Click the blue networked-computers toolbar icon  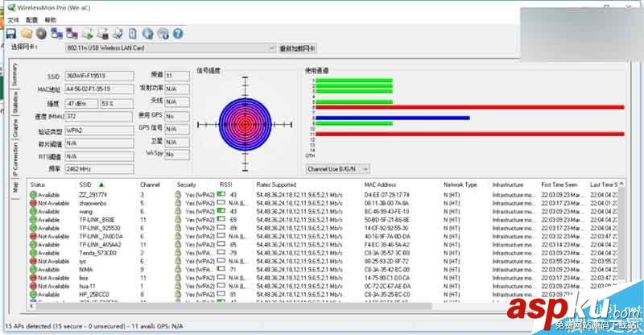coord(56,33)
